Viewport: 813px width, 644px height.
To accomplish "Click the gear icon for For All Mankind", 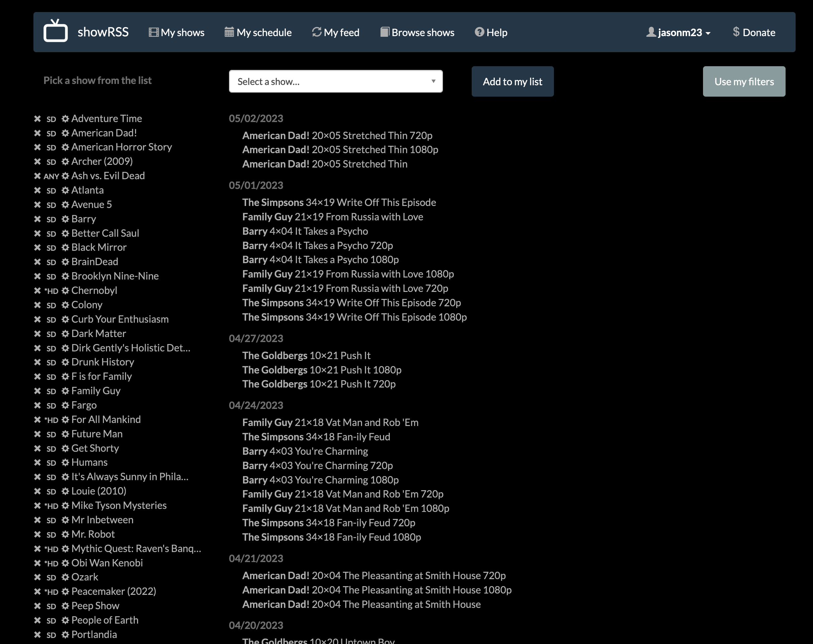I will click(x=65, y=420).
